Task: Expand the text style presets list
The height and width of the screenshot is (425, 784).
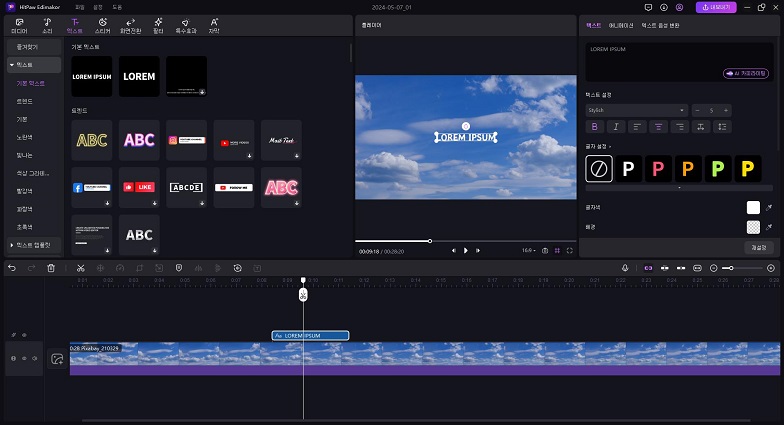Action: 678,187
